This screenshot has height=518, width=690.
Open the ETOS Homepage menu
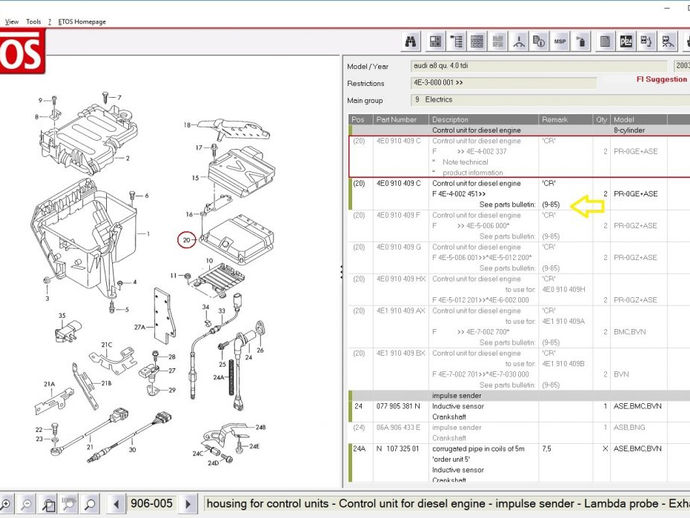82,22
